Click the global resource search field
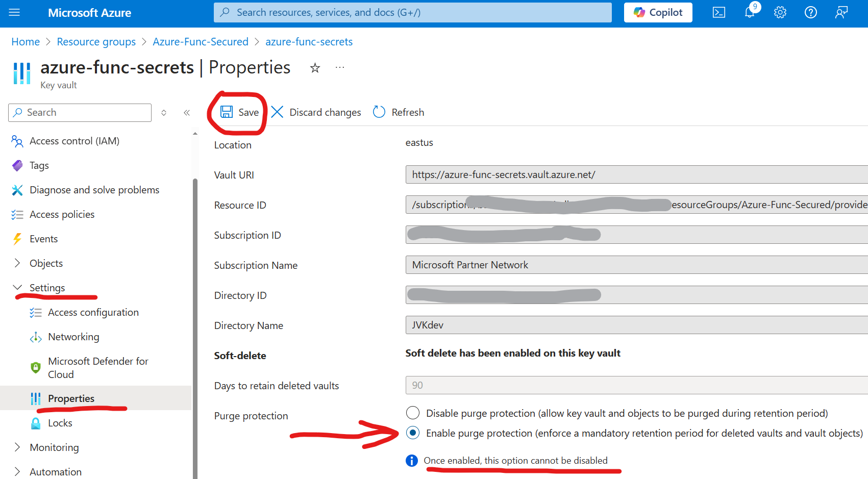 (x=412, y=12)
